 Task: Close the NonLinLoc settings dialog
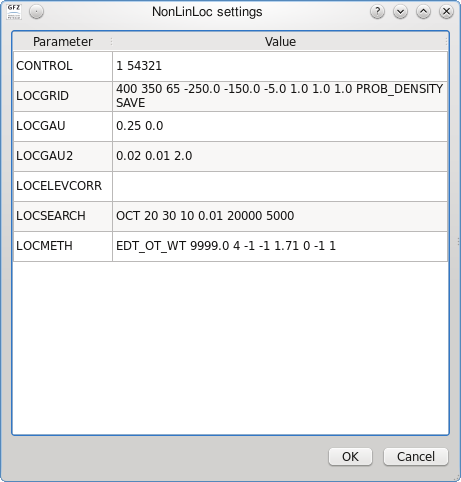446,12
